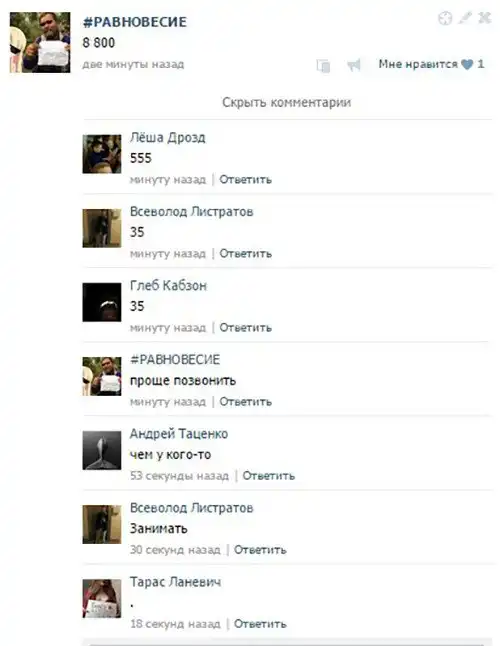Open the 'две минуты назад' post timestamp
The image size is (500, 646).
[x=133, y=64]
